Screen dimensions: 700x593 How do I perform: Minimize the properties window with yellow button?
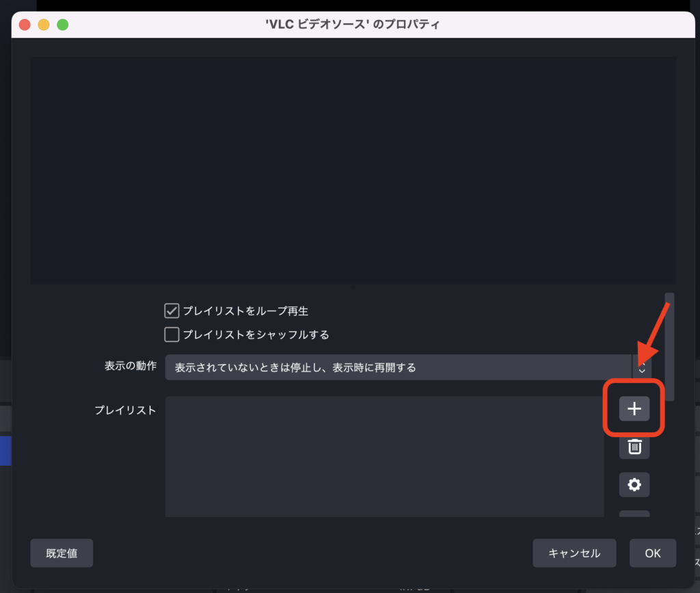(44, 25)
